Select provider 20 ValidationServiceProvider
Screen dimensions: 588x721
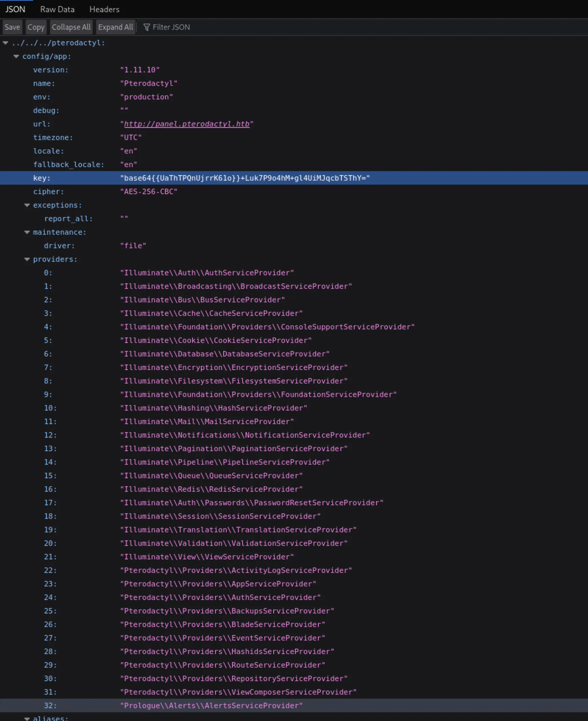294,544
